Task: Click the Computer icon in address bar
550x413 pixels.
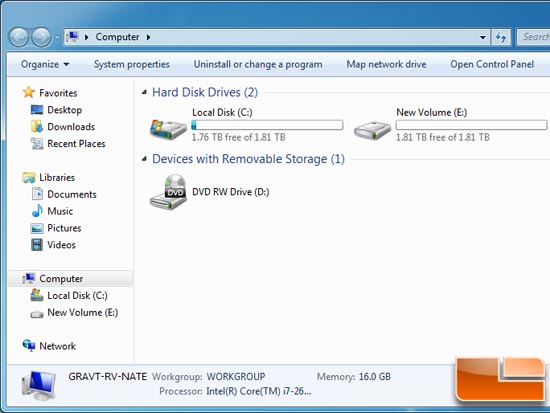Action: pyautogui.click(x=73, y=36)
